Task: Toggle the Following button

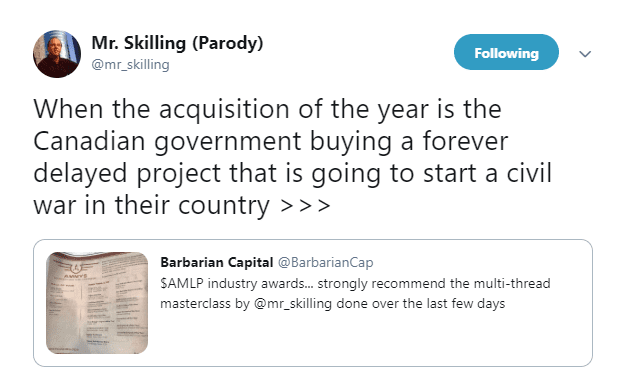Action: point(506,52)
